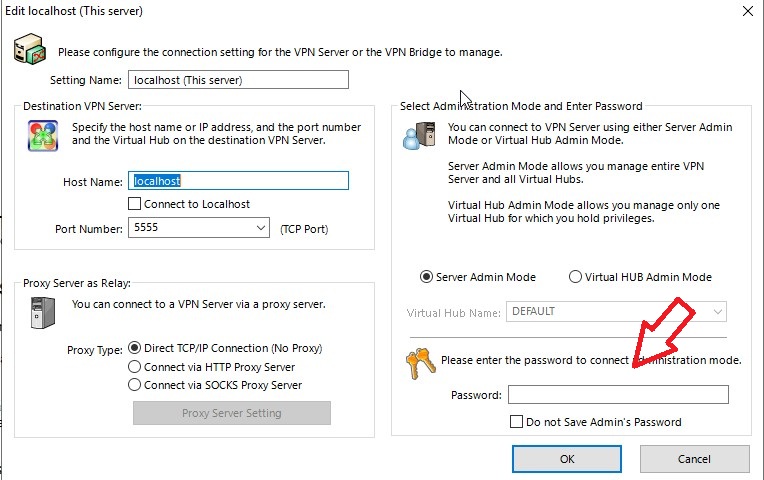Select Server Admin Mode radio button
Screen dimensions: 764x480
pyautogui.click(x=427, y=277)
